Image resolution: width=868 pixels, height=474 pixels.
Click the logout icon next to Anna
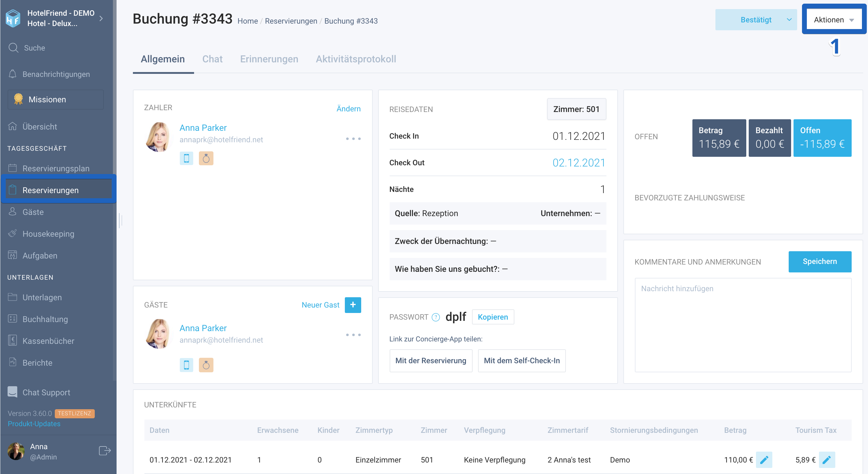(105, 451)
